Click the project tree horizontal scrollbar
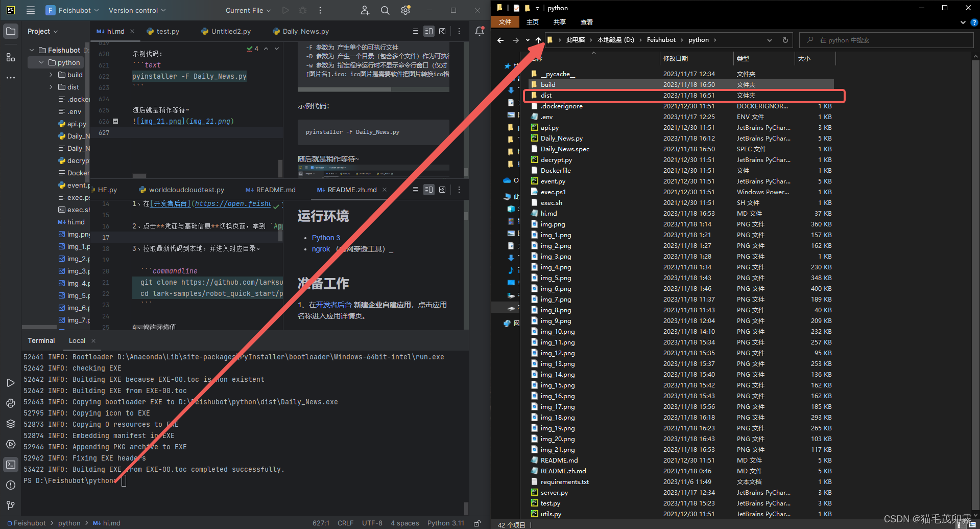 click(39, 327)
